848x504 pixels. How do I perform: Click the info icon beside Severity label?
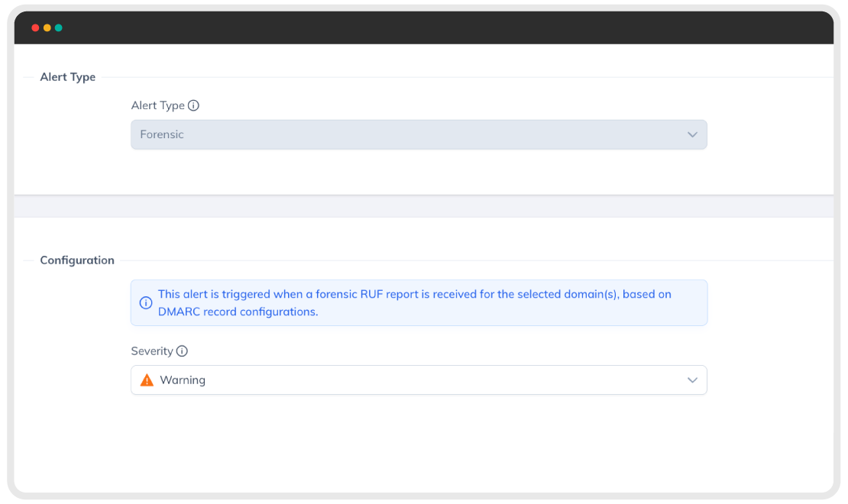pyautogui.click(x=183, y=351)
